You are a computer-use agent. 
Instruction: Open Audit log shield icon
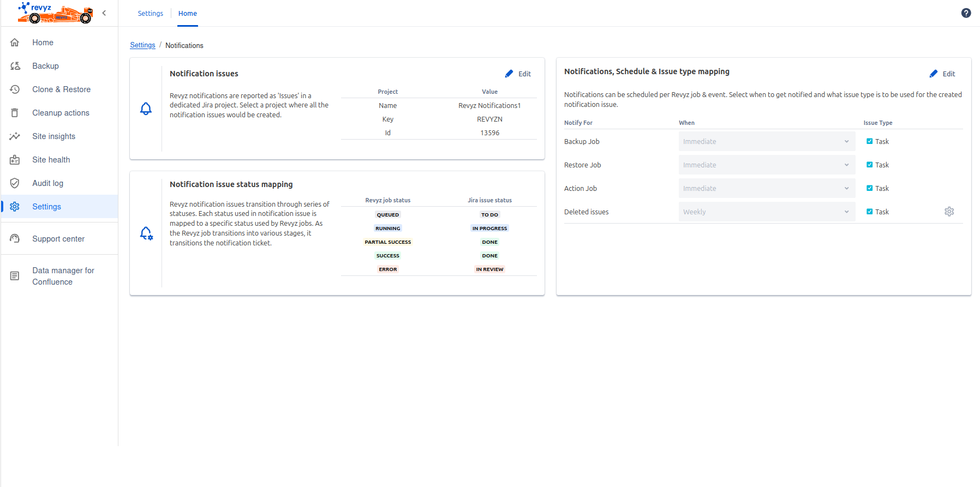(x=15, y=183)
